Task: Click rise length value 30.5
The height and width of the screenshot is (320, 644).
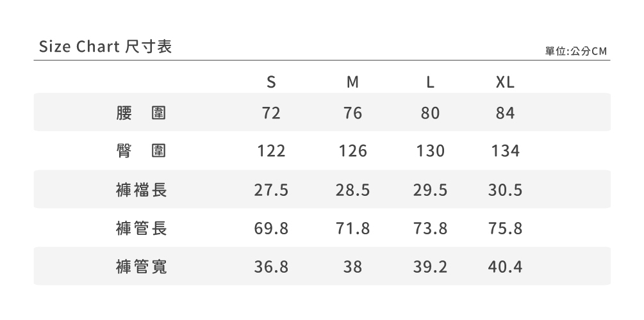Action: (505, 190)
